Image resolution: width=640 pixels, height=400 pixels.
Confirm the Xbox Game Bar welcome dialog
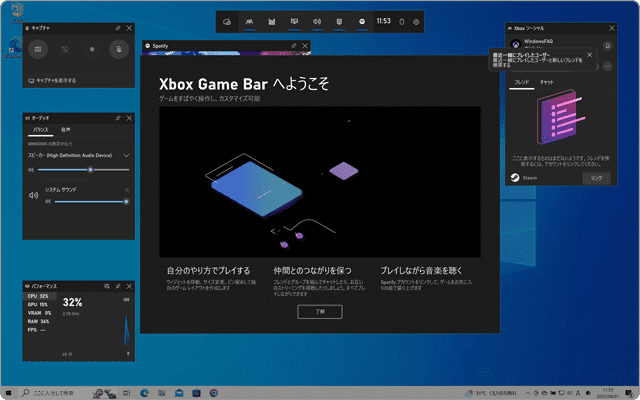point(320,311)
